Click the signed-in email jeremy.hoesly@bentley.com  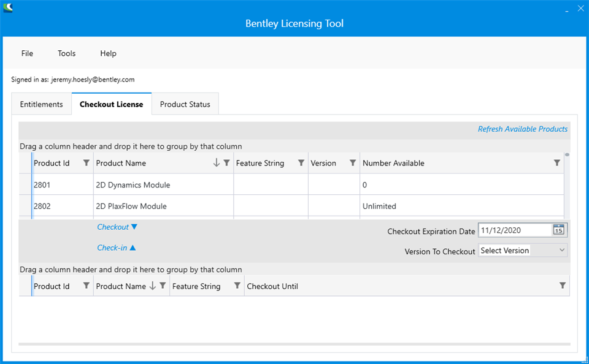coord(93,79)
